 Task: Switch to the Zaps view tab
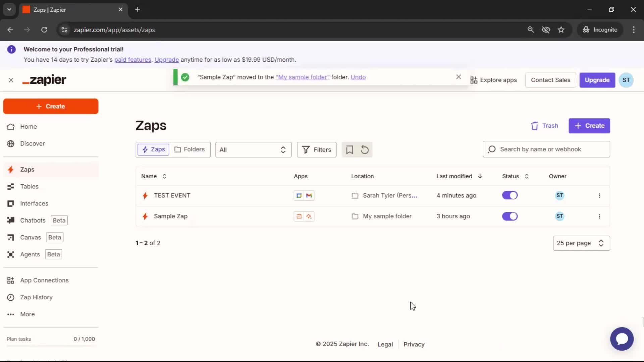tap(153, 149)
